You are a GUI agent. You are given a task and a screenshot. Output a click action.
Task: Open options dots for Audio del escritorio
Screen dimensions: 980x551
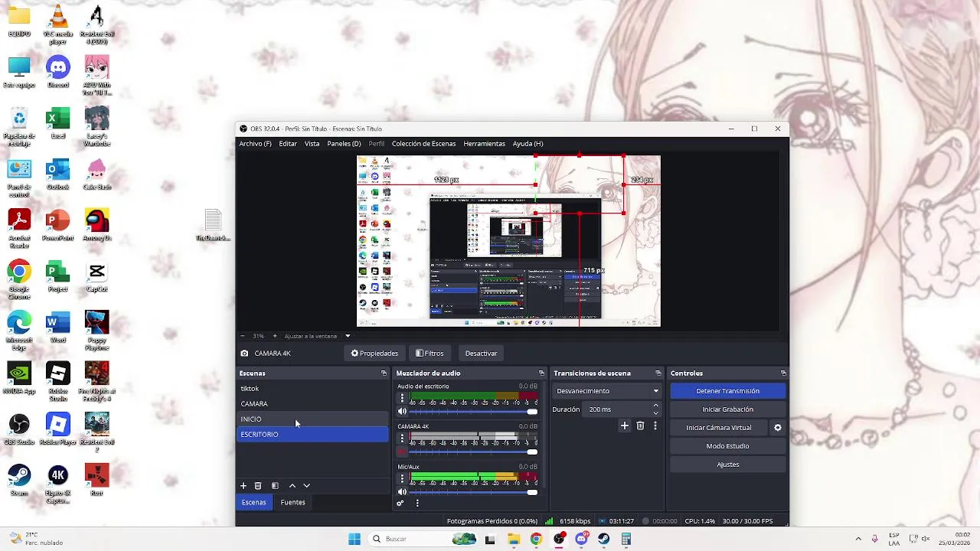tap(402, 399)
